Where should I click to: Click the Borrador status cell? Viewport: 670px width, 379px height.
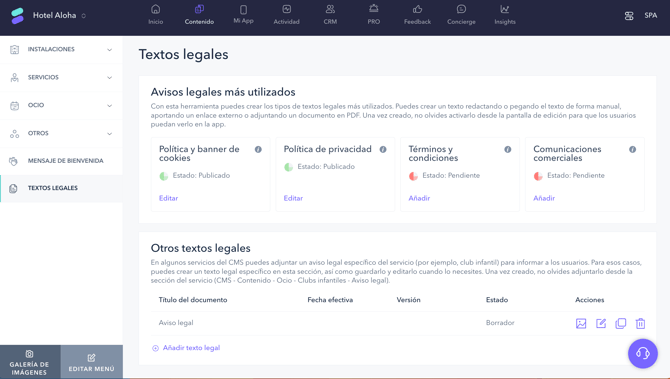(x=500, y=323)
